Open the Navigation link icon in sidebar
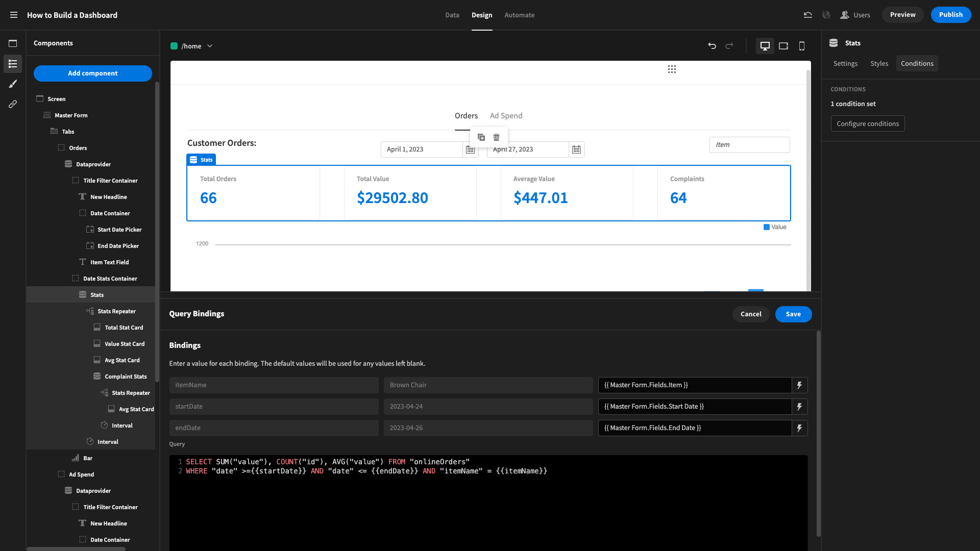The height and width of the screenshot is (551, 980). coord(13,104)
